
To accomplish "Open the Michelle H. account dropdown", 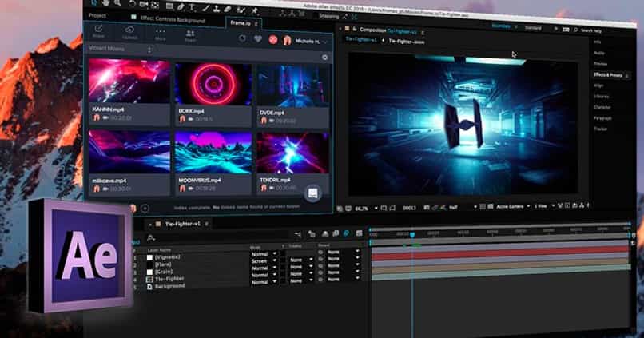I will [310, 41].
